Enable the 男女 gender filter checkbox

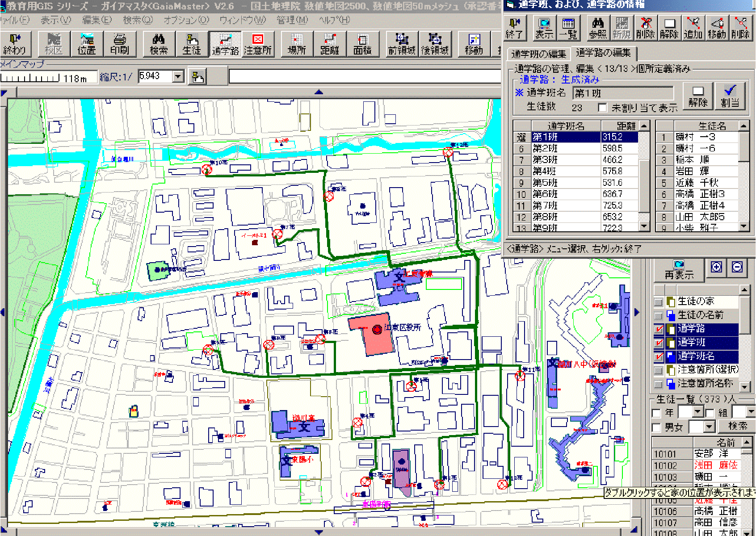(656, 427)
